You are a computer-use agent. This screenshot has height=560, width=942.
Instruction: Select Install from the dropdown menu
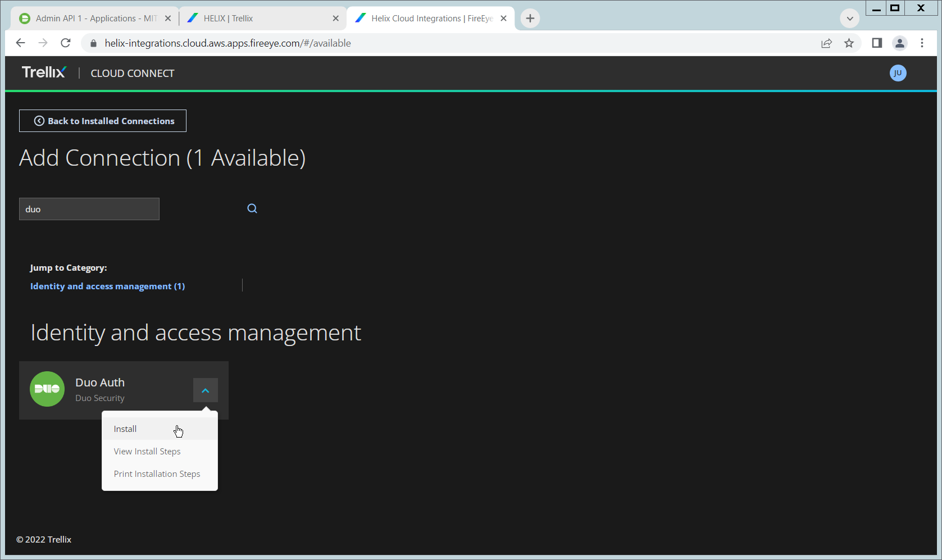(125, 429)
